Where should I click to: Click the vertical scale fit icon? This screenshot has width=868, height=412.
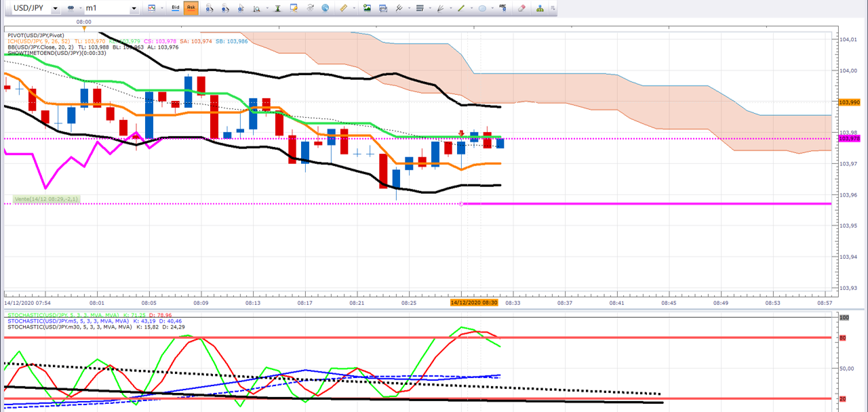[278, 8]
